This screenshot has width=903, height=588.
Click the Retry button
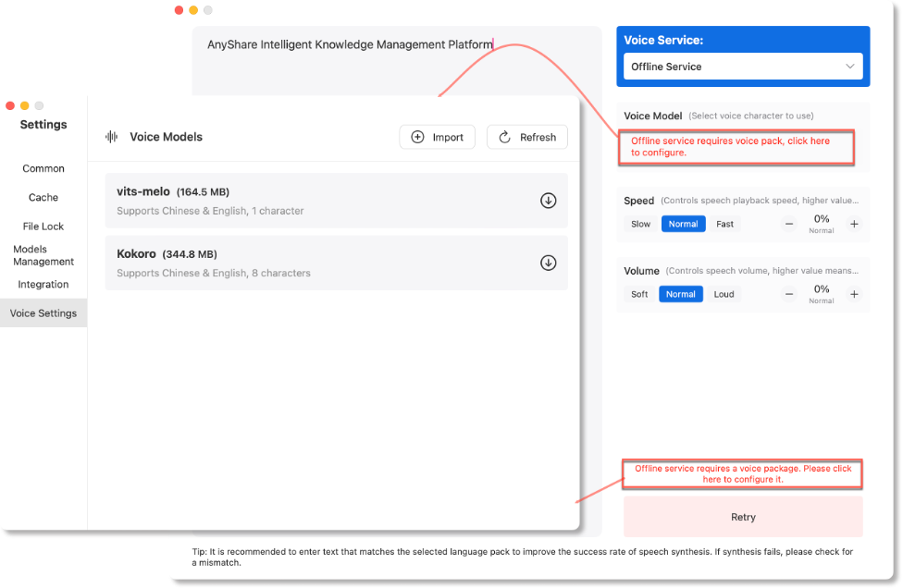[743, 517]
